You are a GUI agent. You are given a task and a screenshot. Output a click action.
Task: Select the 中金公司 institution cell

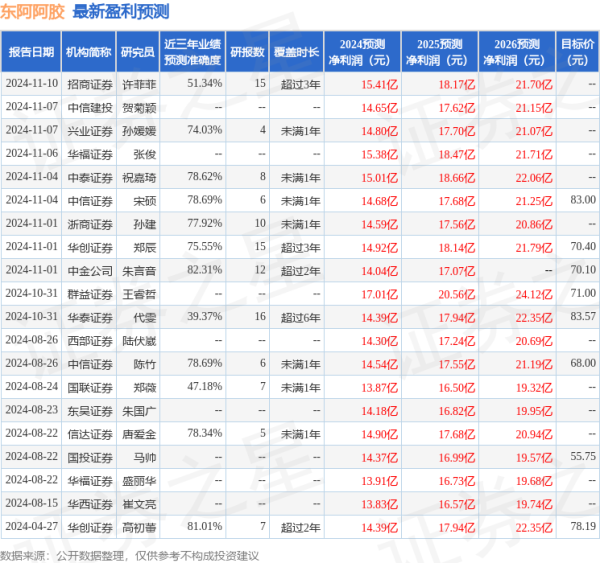(x=90, y=271)
